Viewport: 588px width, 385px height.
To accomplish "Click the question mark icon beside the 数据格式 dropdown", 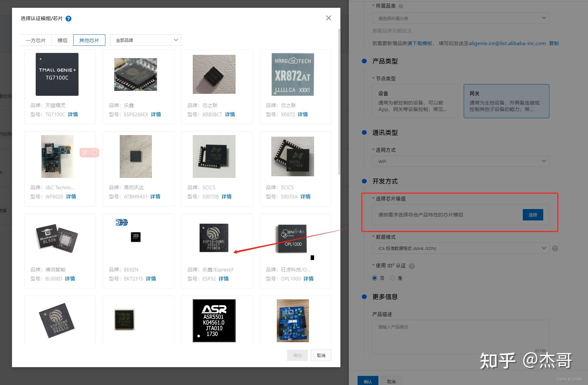I will point(555,248).
